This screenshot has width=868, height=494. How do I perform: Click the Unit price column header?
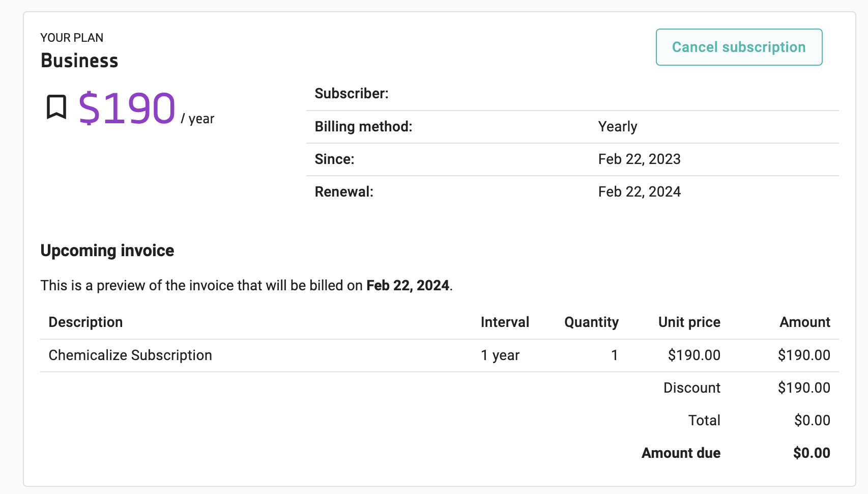tap(689, 322)
